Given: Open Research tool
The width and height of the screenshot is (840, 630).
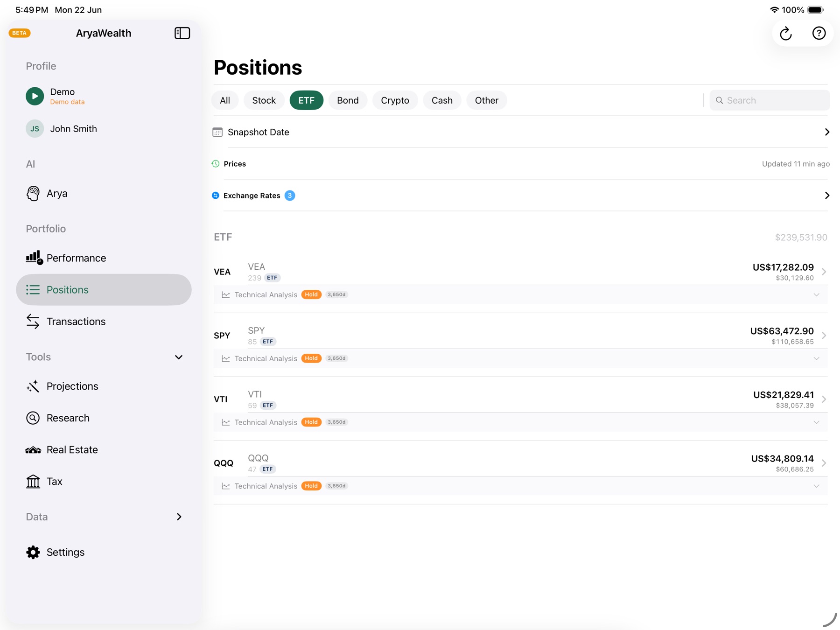Looking at the screenshot, I should pyautogui.click(x=104, y=418).
